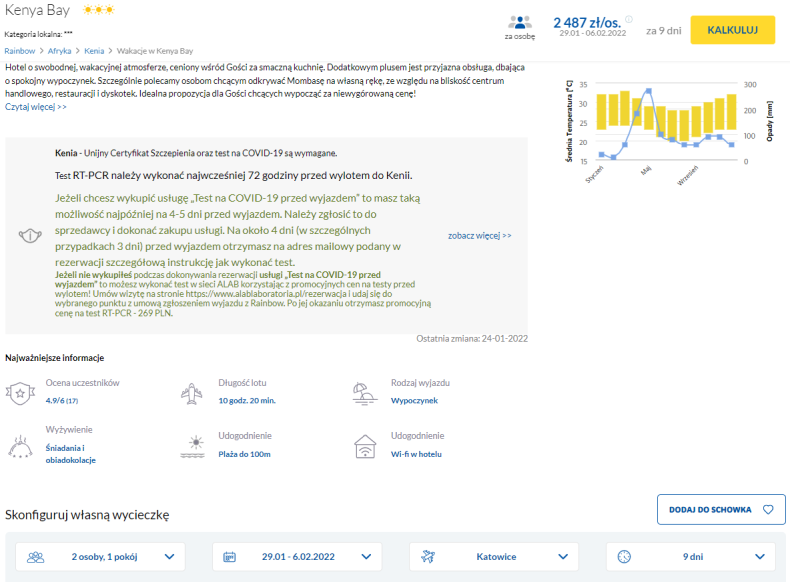The width and height of the screenshot is (790, 582).
Task: Click 'Ostatnia zmiana: 24-01-2022' text
Action: (x=472, y=339)
